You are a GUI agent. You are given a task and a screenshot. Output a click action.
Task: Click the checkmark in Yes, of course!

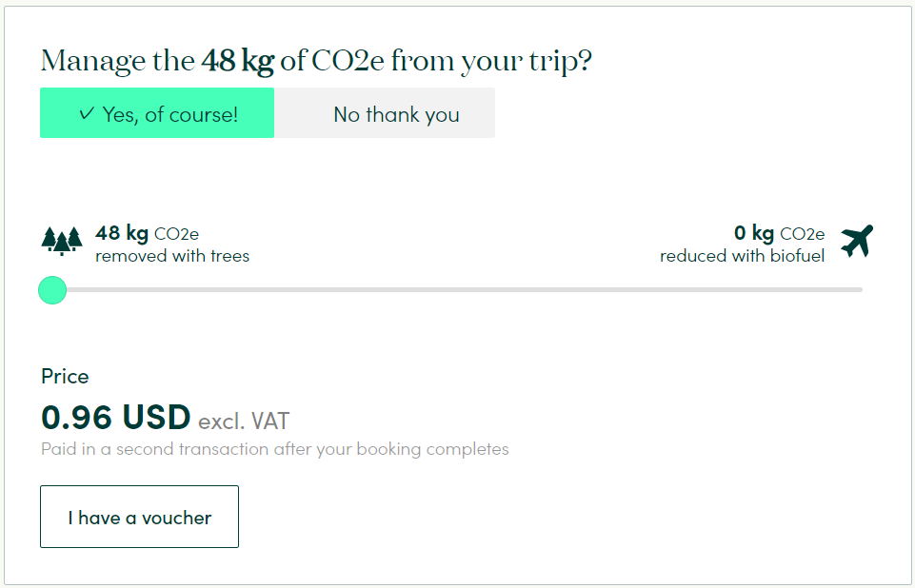[86, 113]
